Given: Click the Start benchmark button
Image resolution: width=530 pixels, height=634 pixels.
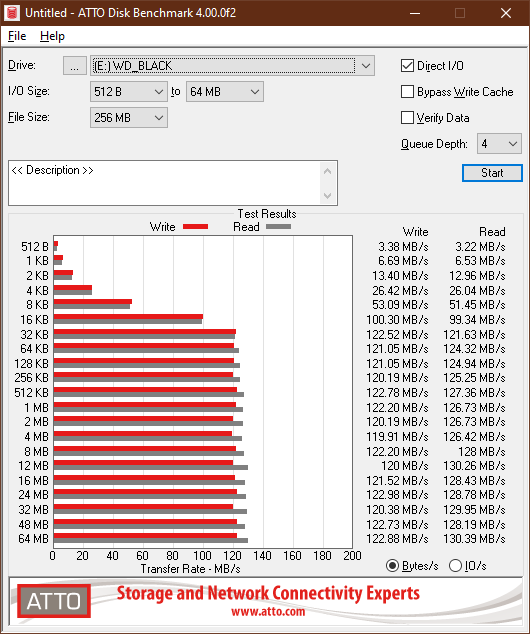Looking at the screenshot, I should coord(492,173).
